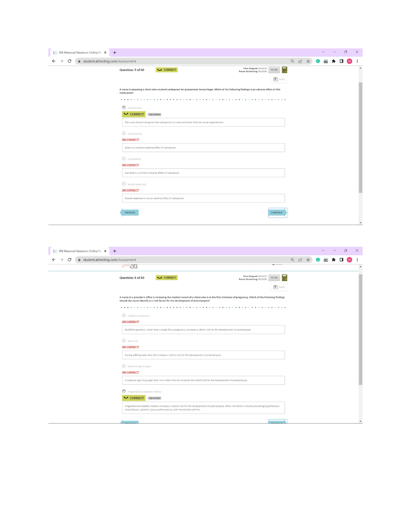Open tab search chevron in upper browser window
Image resolution: width=411 pixels, height=532 pixels.
[x=323, y=52]
